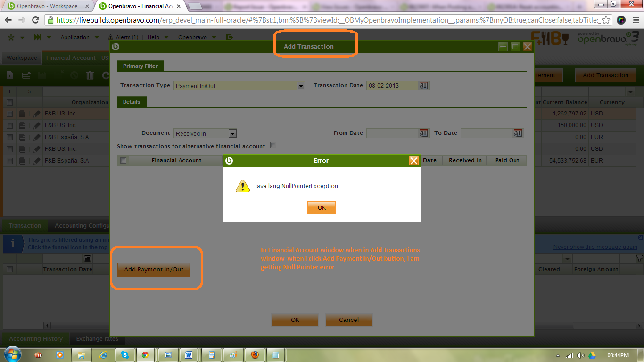Screen dimensions: 644x362
Task: Click the To Date input field
Action: [487, 133]
